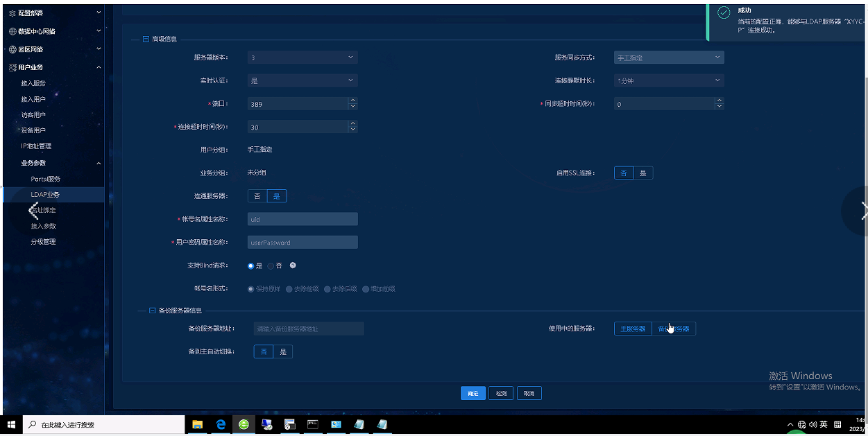
Task: Collapse the 高级信息 section
Action: tap(146, 39)
